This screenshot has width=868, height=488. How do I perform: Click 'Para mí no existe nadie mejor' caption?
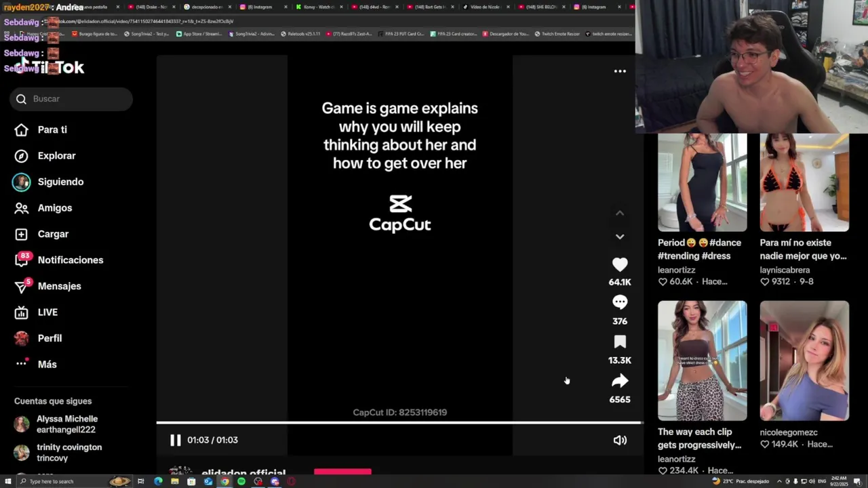pos(803,249)
